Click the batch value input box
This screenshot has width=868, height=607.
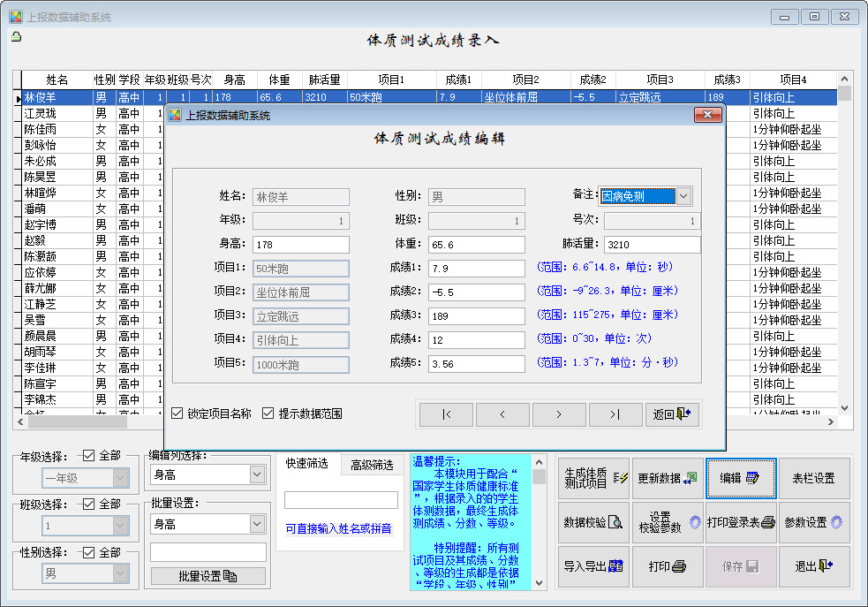(208, 552)
